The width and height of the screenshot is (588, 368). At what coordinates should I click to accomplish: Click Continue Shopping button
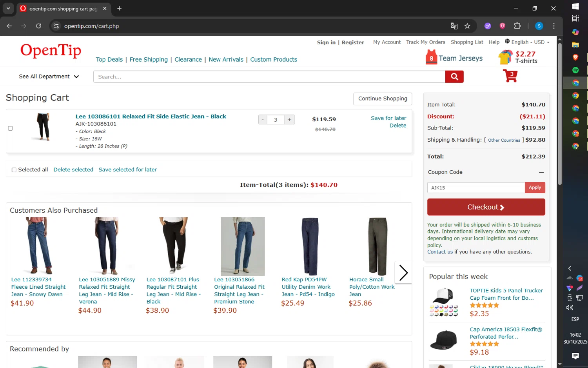pos(383,98)
